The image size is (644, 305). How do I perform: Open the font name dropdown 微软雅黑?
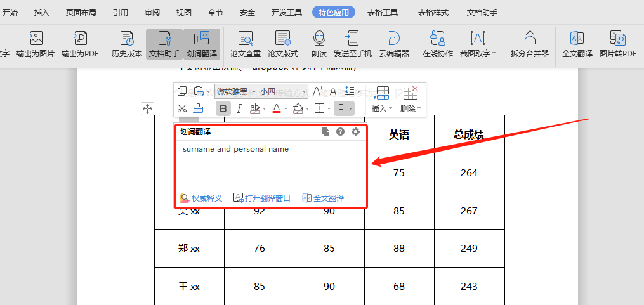pyautogui.click(x=236, y=91)
